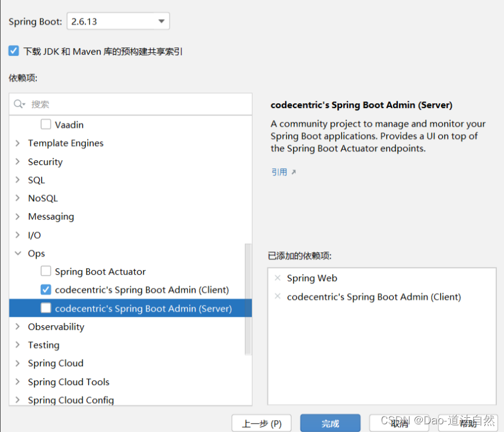Click the 帮助 help button
This screenshot has height=432, width=504.
(468, 423)
